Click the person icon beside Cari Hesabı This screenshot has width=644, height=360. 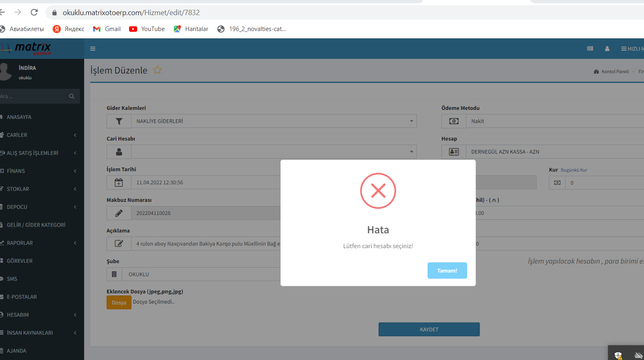coord(119,152)
